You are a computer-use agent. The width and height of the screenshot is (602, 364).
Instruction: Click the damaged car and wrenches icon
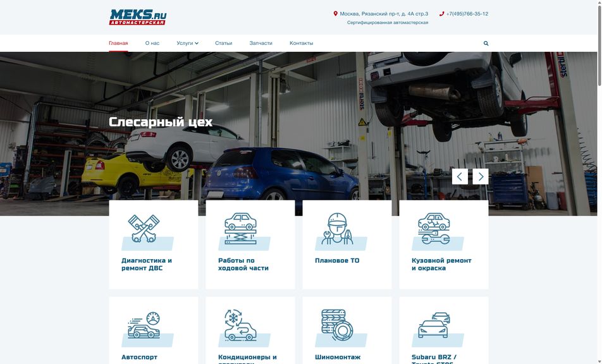coord(434,229)
